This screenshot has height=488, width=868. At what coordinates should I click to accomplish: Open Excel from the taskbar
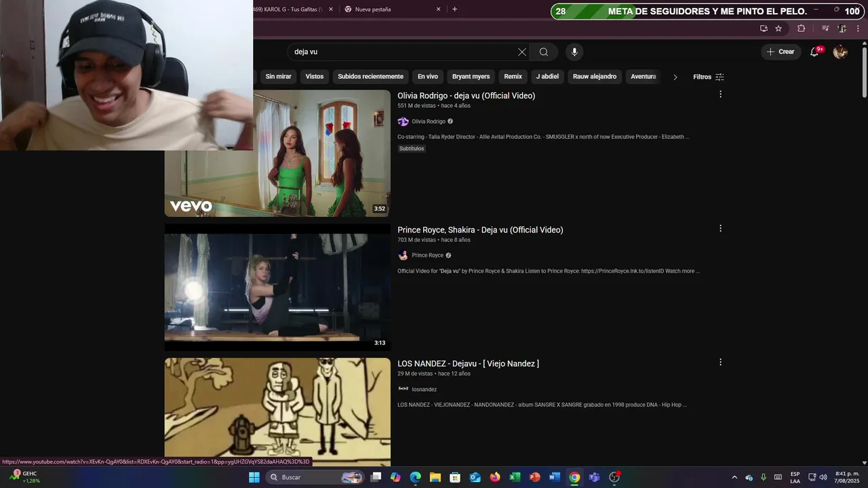click(515, 477)
